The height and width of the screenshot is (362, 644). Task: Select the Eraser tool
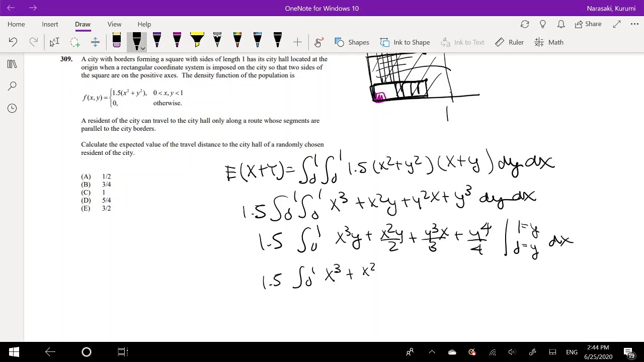point(117,41)
